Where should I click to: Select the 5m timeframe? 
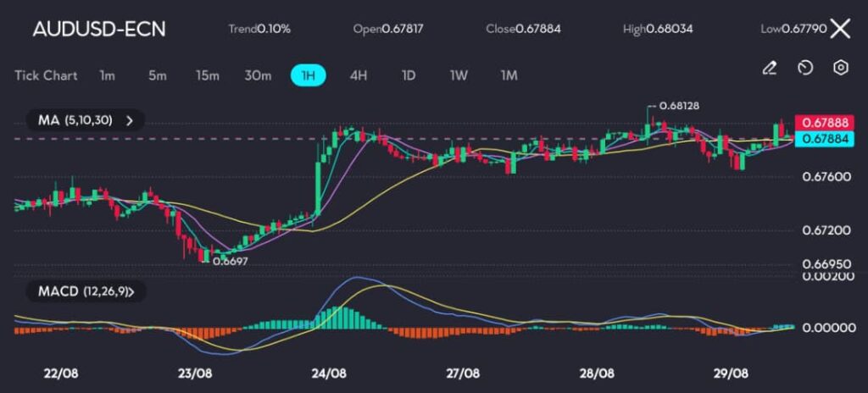click(157, 75)
